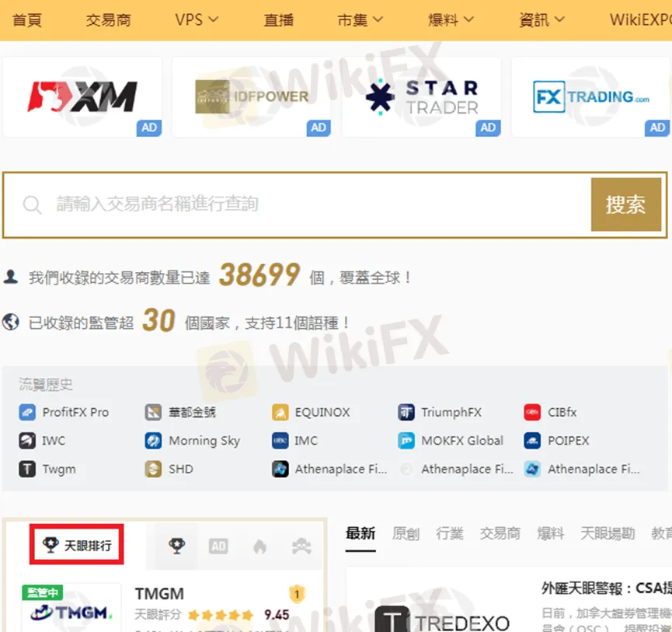The height and width of the screenshot is (632, 672).
Task: Click the 搜索 search button
Action: (625, 204)
